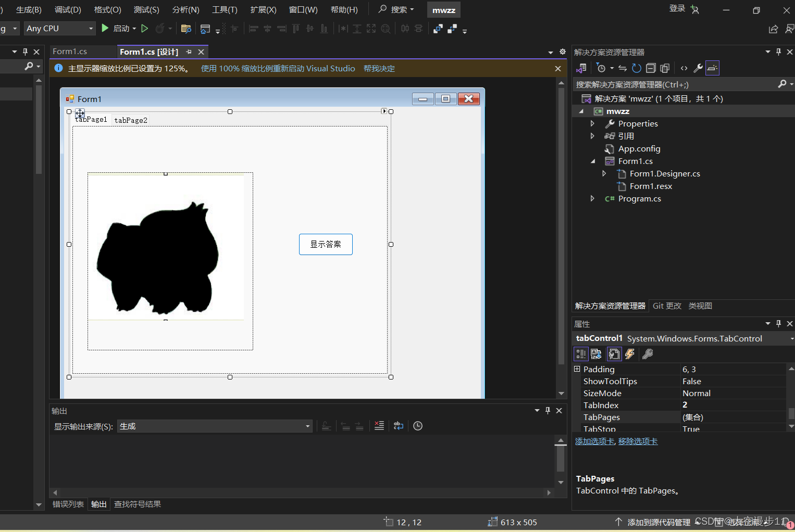Toggle Preview Selected Items icon
Screen dimensions: 795x532
[712, 68]
